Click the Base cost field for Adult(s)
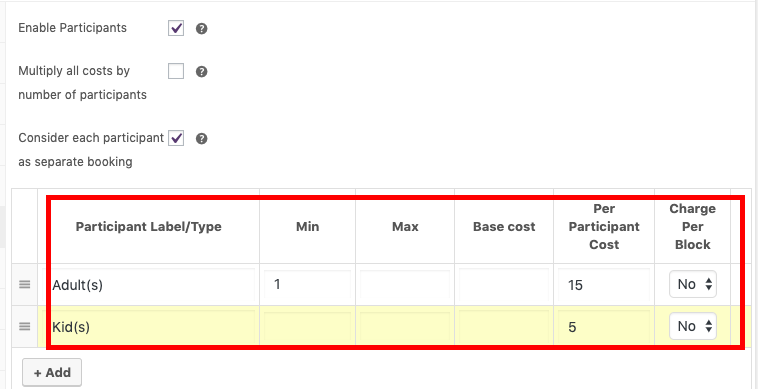The width and height of the screenshot is (758, 389). [504, 285]
